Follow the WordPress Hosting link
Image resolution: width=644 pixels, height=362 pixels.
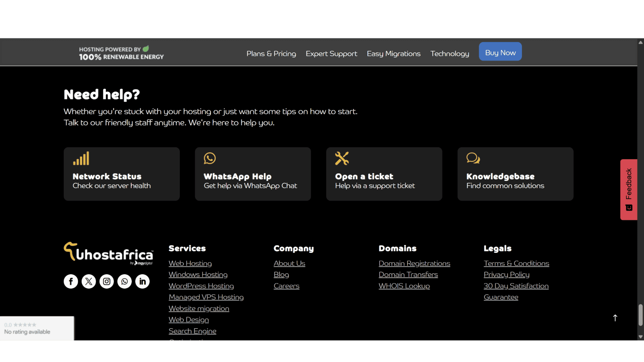[201, 286]
